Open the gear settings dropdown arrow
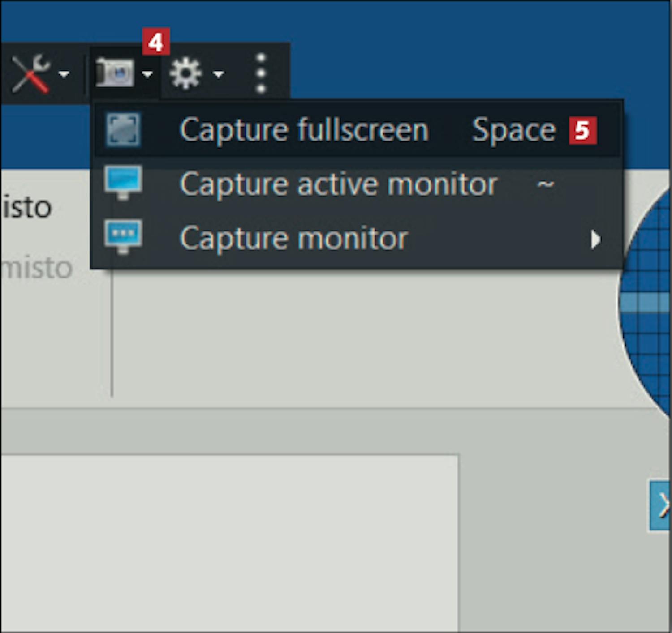Image resolution: width=672 pixels, height=633 pixels. pos(218,74)
